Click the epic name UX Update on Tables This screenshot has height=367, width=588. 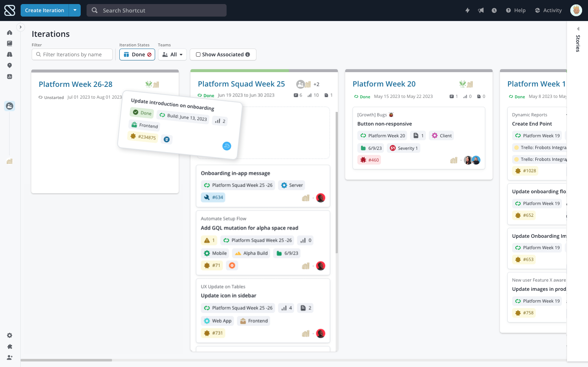click(x=223, y=287)
